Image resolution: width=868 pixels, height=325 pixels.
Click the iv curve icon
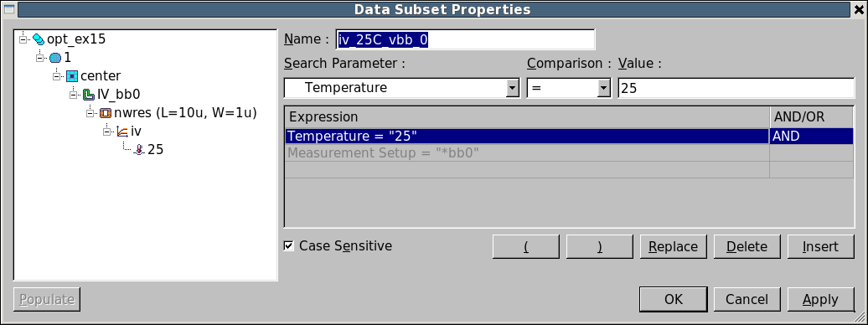pyautogui.click(x=121, y=132)
